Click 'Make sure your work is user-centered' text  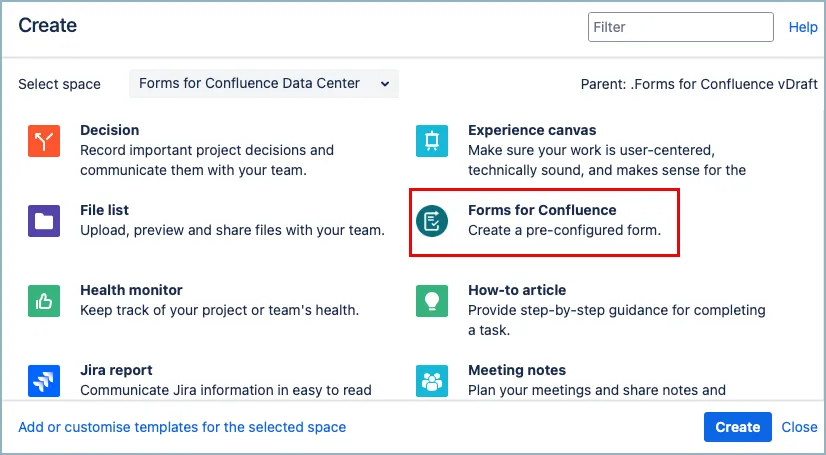tap(607, 160)
